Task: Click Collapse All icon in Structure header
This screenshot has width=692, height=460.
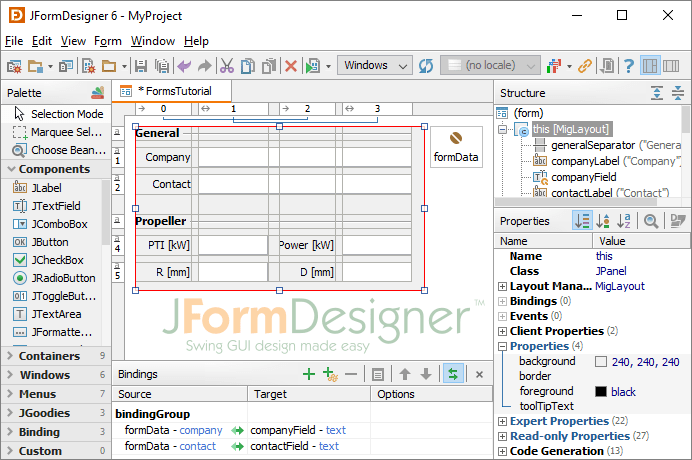Action: 677,93
